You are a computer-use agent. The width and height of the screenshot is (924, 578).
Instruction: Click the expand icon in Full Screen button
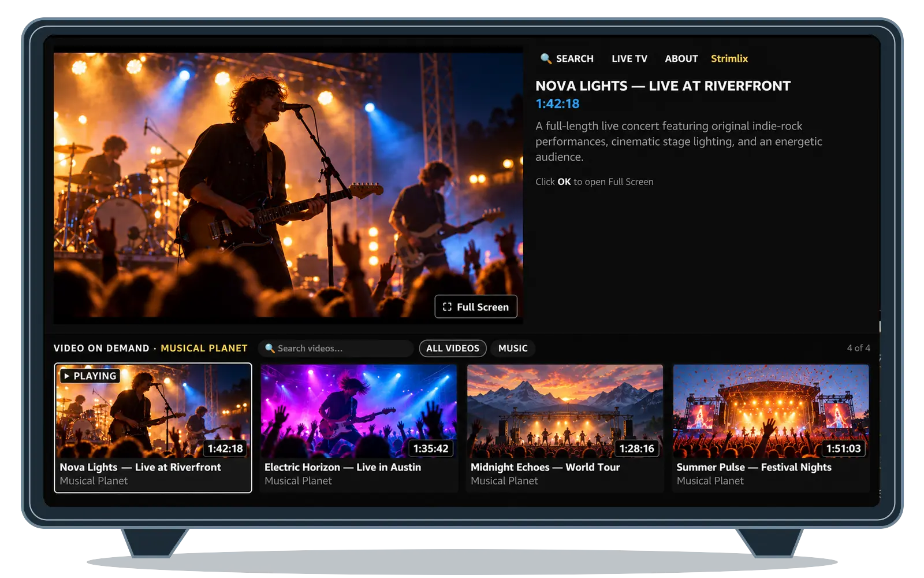[x=447, y=307]
